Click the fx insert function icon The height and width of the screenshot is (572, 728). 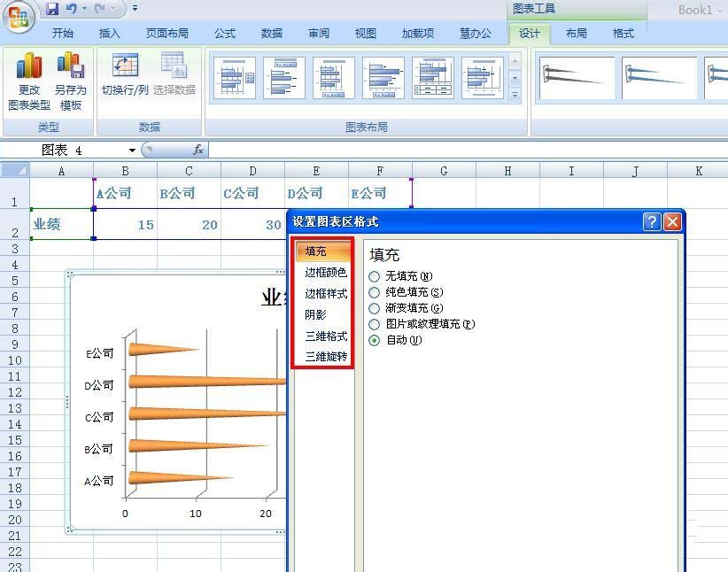point(198,151)
